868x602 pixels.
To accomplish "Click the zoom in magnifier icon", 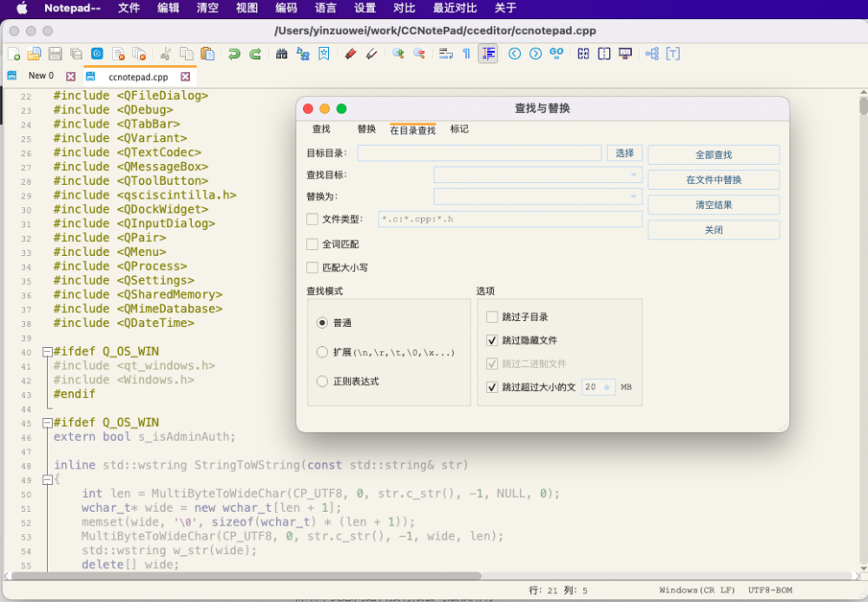I will [x=398, y=54].
